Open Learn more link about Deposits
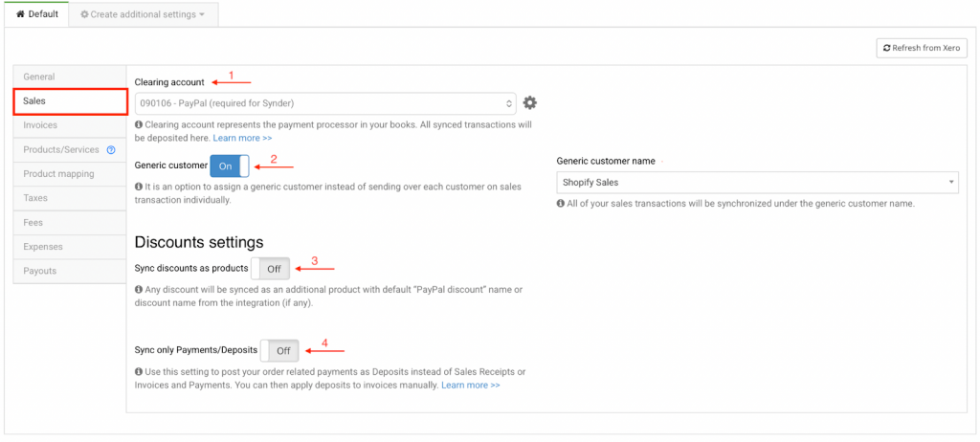Viewport: 980px width, 442px height. [x=470, y=386]
